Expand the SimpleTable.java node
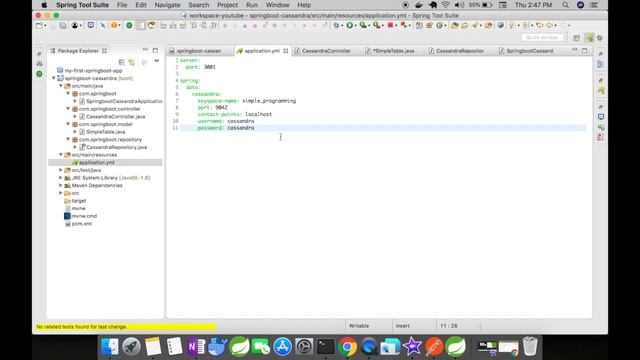640x360 pixels. 75,132
